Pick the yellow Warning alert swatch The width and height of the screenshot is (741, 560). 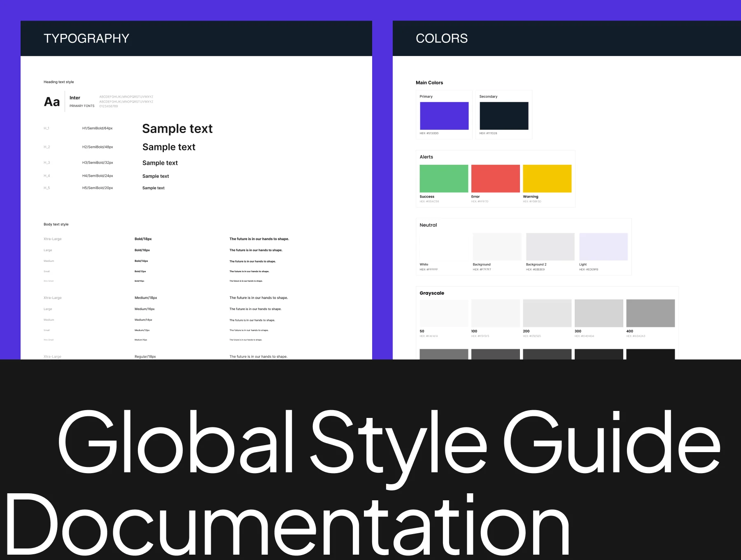click(x=547, y=178)
